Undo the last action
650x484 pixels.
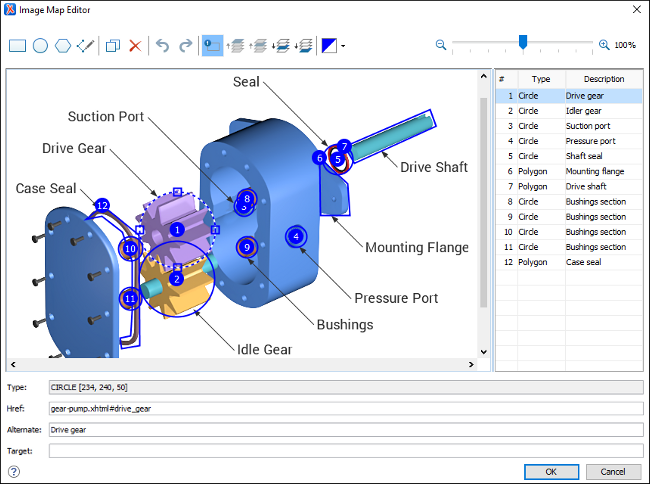point(163,46)
